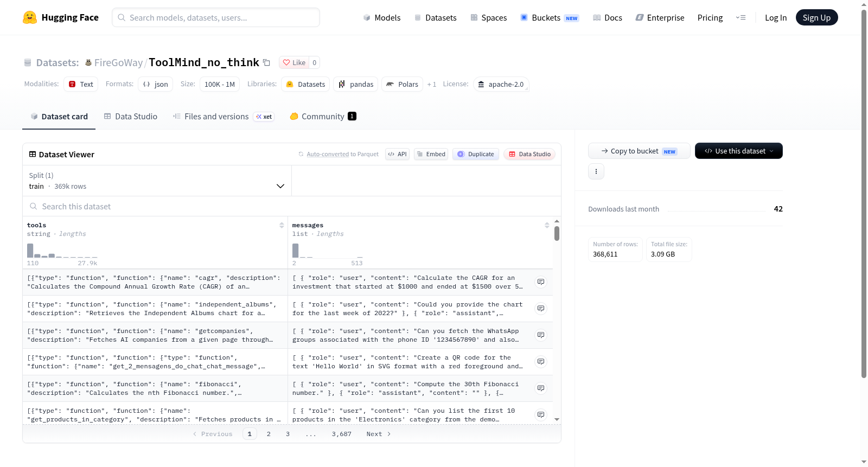Show additional libraries with +1
The height and width of the screenshot is (467, 868).
click(x=432, y=84)
